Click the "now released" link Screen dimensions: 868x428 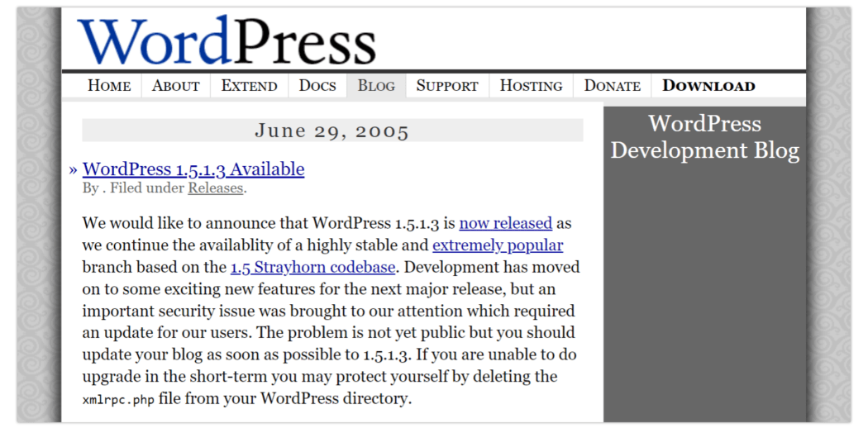tap(505, 223)
